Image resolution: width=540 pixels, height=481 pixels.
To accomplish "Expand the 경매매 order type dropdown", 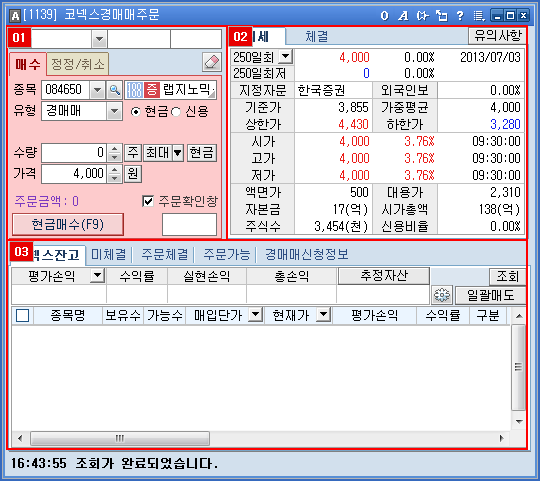I will (x=114, y=111).
